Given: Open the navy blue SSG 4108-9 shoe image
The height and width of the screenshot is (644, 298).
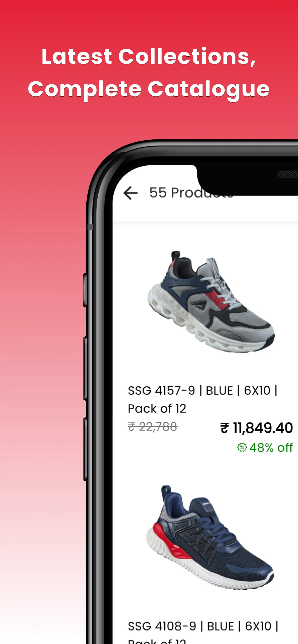Looking at the screenshot, I should (210, 537).
